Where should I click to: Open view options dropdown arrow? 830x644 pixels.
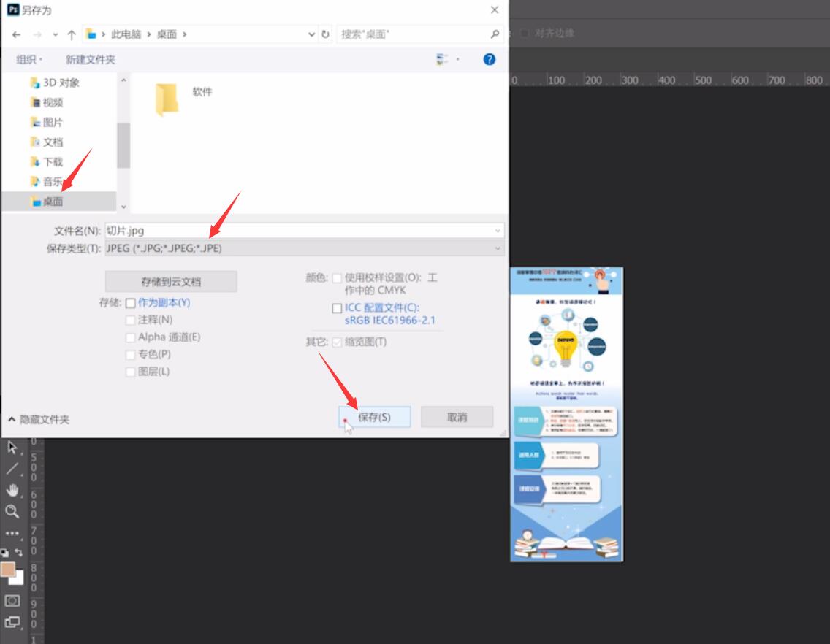457,59
